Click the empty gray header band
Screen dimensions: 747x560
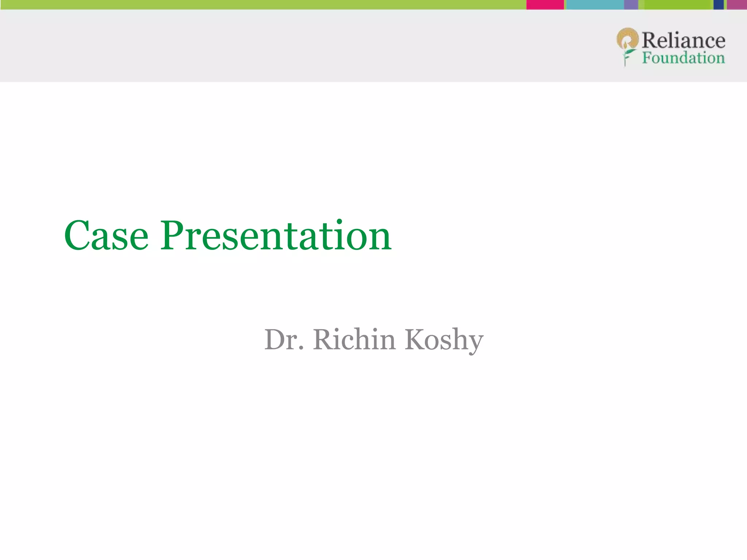[292, 46]
